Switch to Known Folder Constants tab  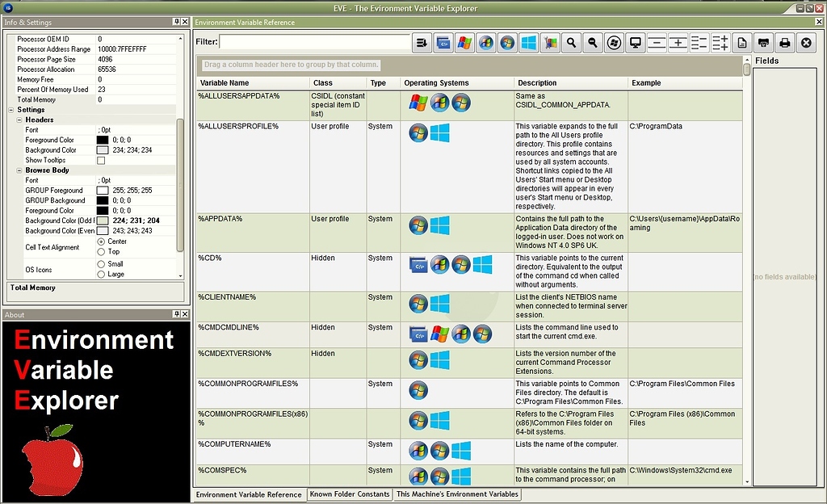(x=350, y=494)
